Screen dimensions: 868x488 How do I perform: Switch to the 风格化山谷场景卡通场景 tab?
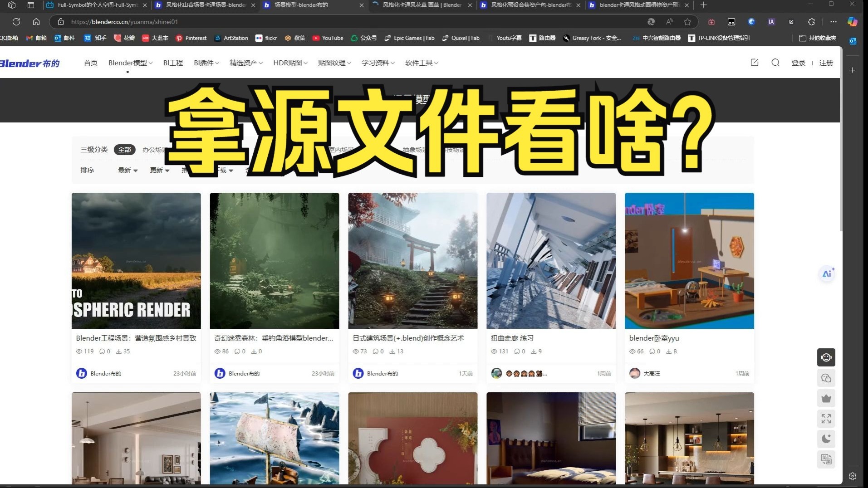pos(205,5)
